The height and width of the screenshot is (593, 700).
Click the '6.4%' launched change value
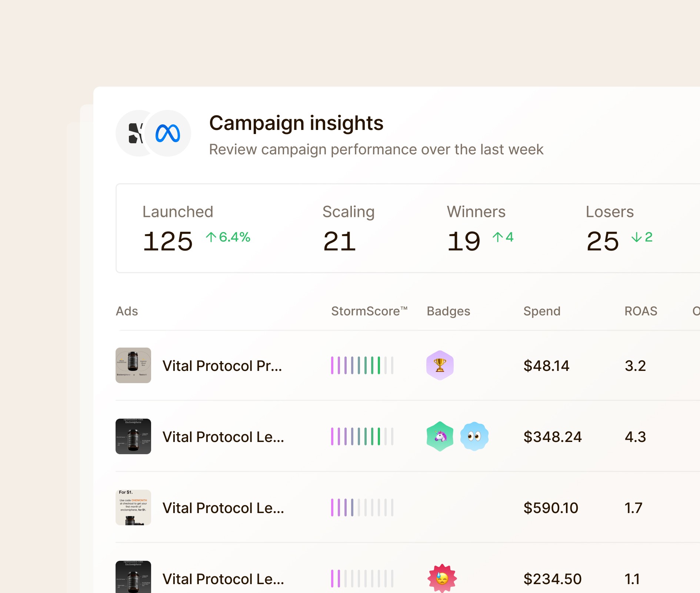point(235,237)
